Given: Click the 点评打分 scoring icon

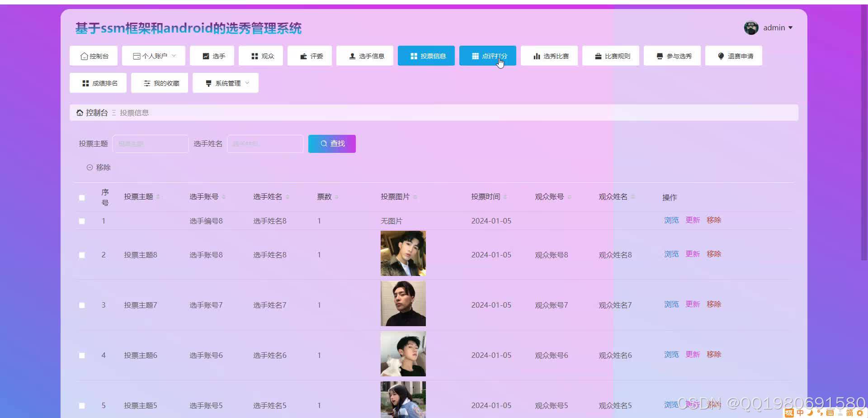Looking at the screenshot, I should [x=475, y=56].
